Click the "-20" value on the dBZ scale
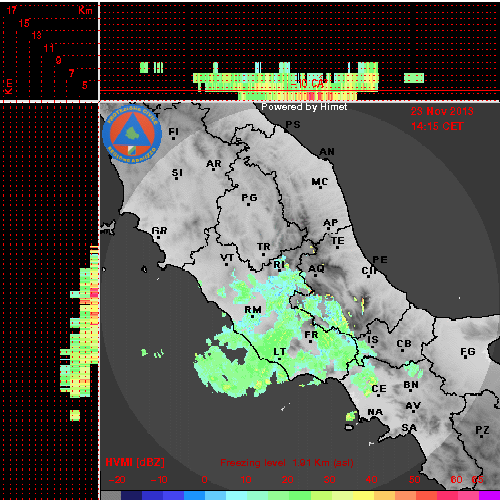Viewport: 500px width, 500px height. point(117,480)
